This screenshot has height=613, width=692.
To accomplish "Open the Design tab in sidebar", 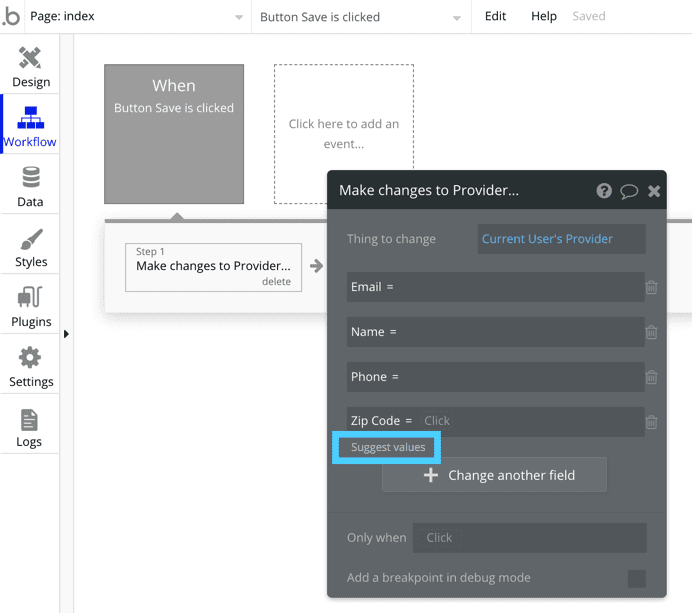I will 30,67.
